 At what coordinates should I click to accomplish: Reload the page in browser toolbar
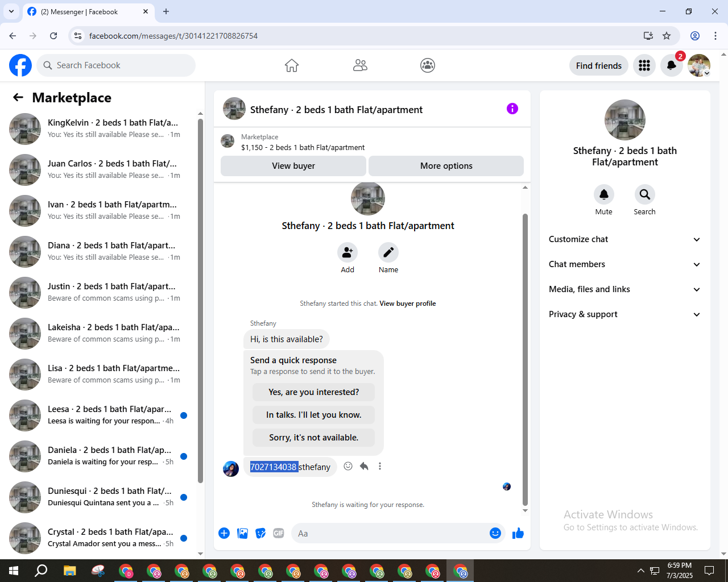coord(53,36)
